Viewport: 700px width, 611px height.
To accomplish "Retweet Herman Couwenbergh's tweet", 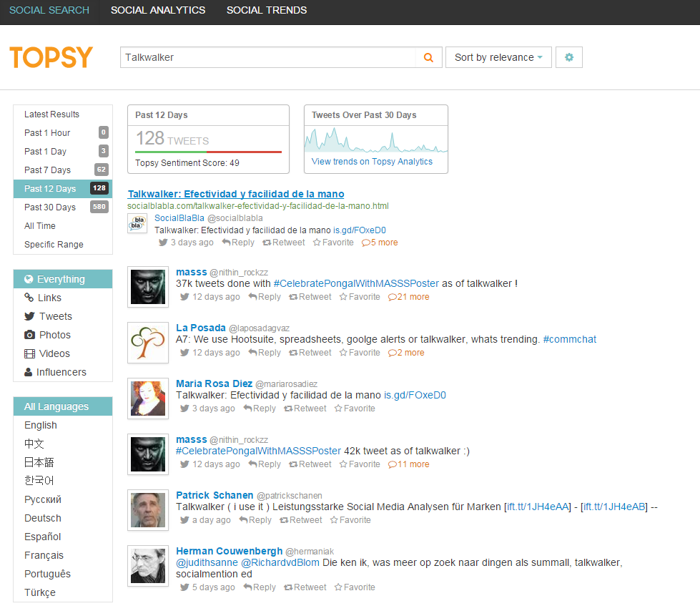I will click(x=305, y=587).
